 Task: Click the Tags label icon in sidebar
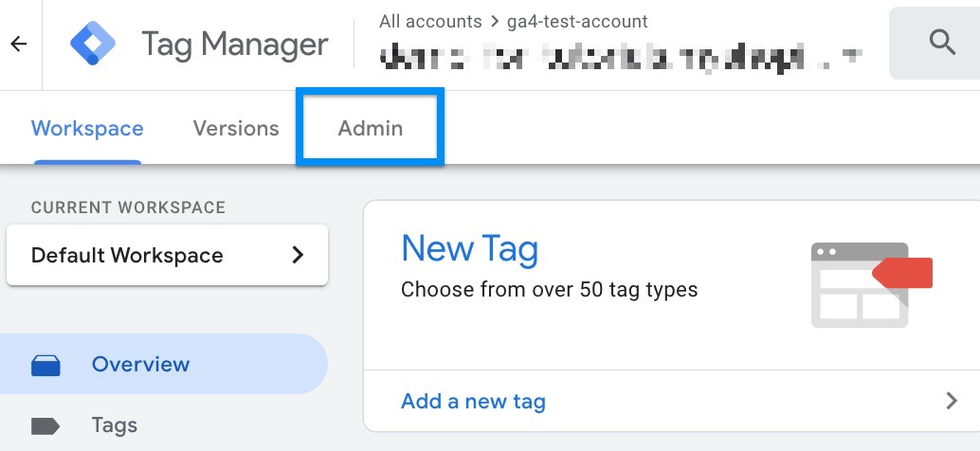[x=45, y=426]
